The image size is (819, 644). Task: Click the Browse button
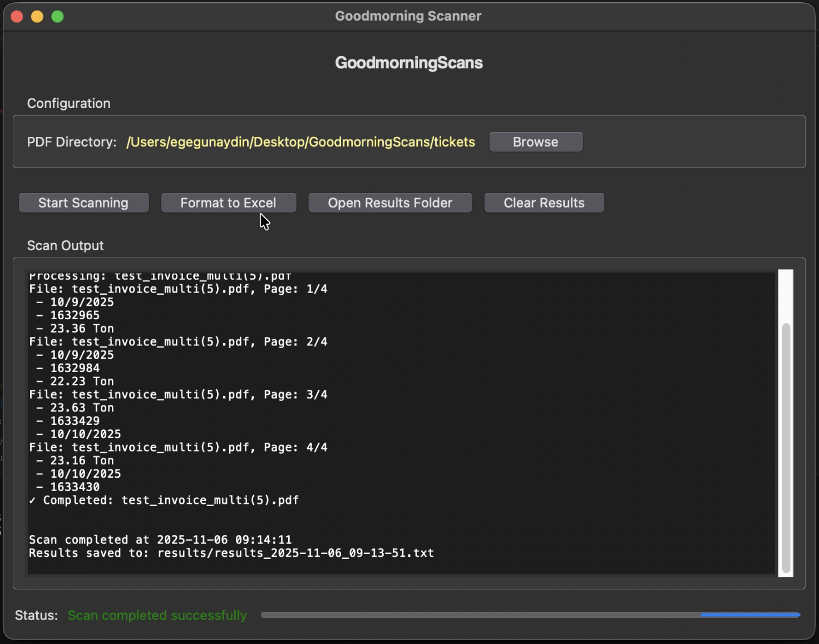tap(535, 142)
